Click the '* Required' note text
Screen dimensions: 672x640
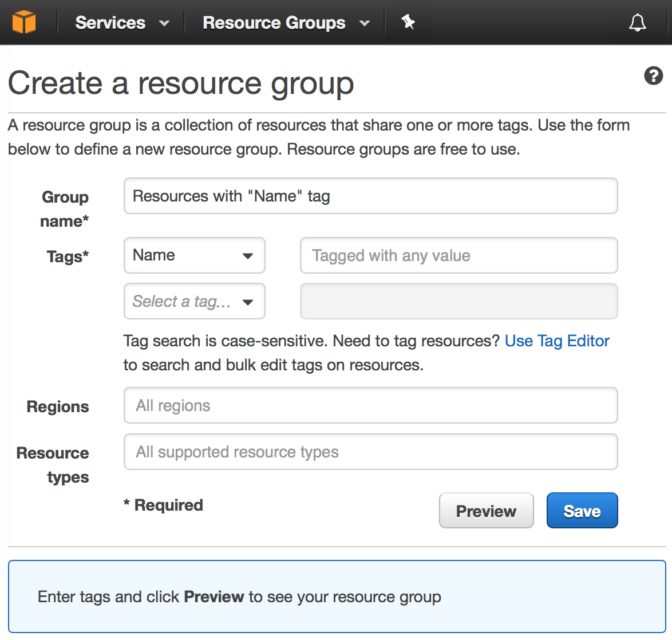point(163,505)
